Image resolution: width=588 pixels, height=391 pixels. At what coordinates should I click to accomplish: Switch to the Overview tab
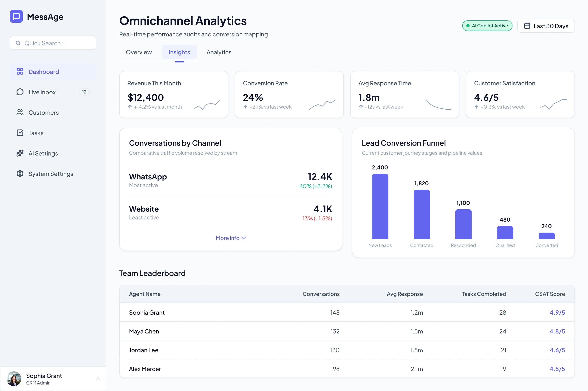(x=139, y=52)
